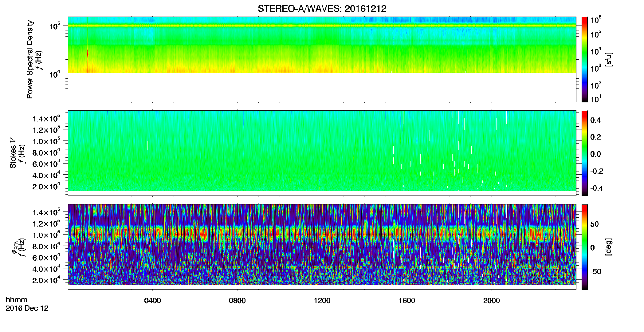Click the 2.0×10^4 tick in bottom panel
The image size is (644, 332).
[x=46, y=280]
